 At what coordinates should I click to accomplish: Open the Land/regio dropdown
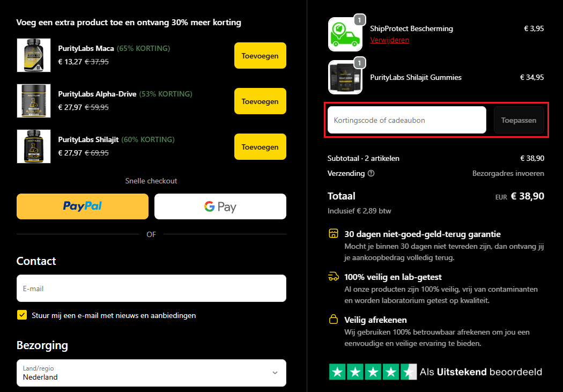(151, 373)
